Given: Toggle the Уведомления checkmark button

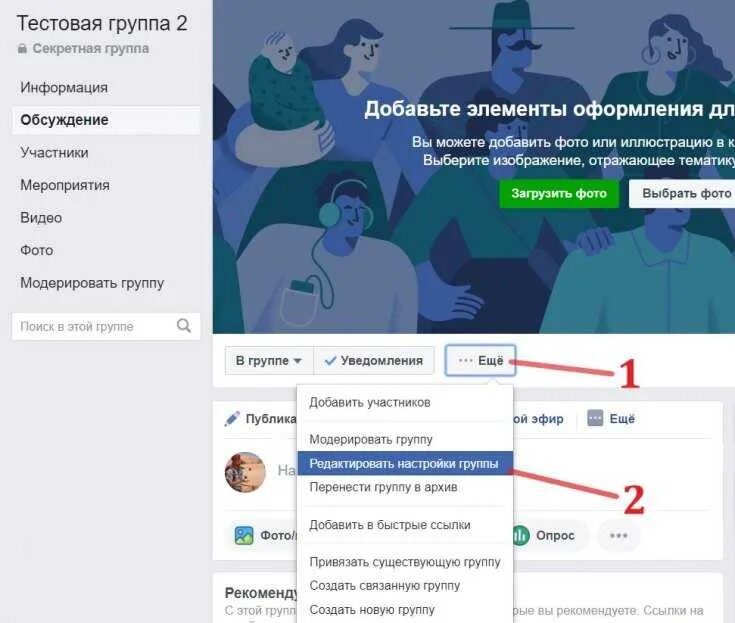Looking at the screenshot, I should tap(374, 360).
